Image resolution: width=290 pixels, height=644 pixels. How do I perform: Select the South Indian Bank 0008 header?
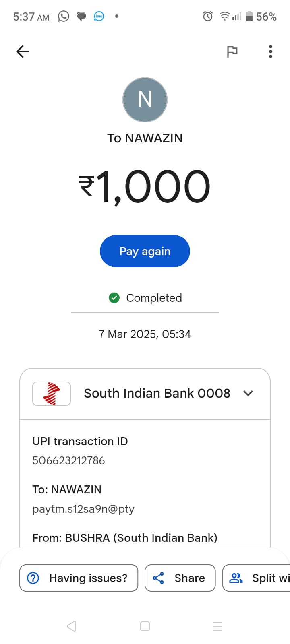pyautogui.click(x=157, y=393)
